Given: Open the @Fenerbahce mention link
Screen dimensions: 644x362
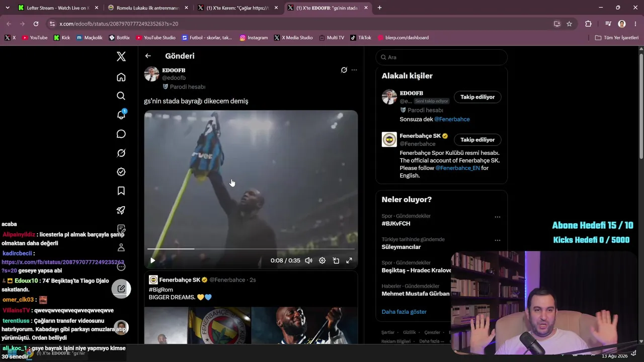Looking at the screenshot, I should point(452,119).
